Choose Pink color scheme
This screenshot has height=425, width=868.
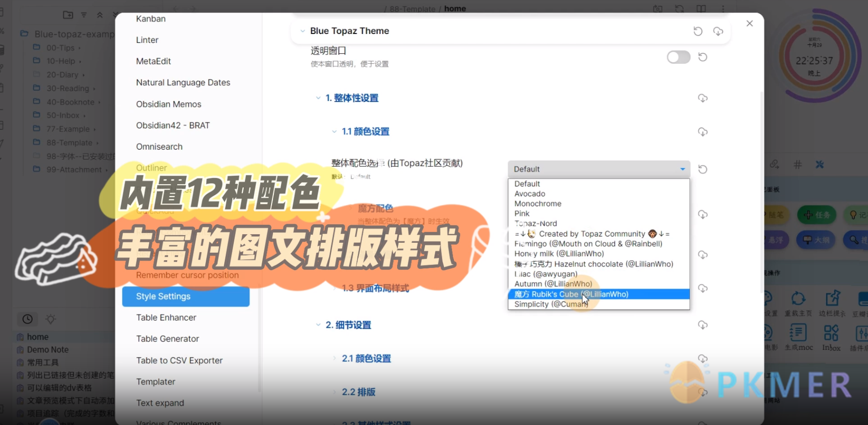coord(599,213)
